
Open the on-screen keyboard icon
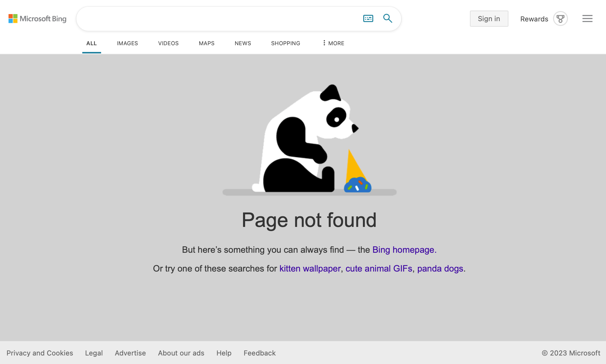coord(368,18)
